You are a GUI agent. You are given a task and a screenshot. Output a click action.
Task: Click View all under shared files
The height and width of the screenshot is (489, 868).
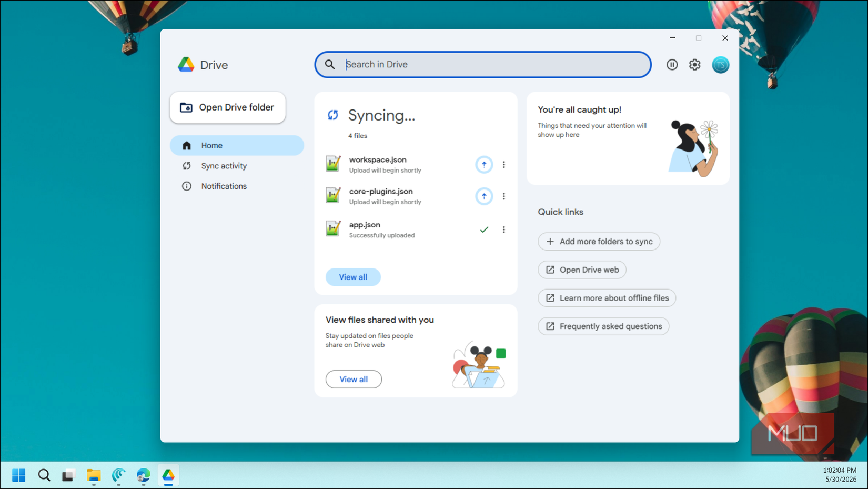(354, 379)
